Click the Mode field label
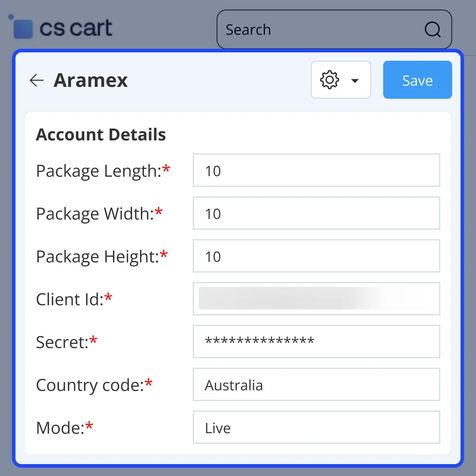Viewport: 476px width, 476px height. (60, 428)
